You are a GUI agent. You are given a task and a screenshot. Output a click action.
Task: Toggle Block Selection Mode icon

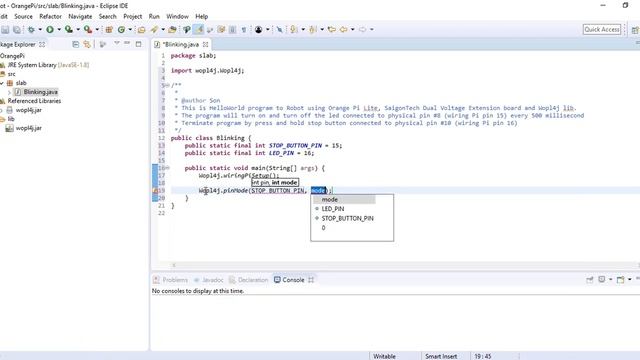pos(232,29)
